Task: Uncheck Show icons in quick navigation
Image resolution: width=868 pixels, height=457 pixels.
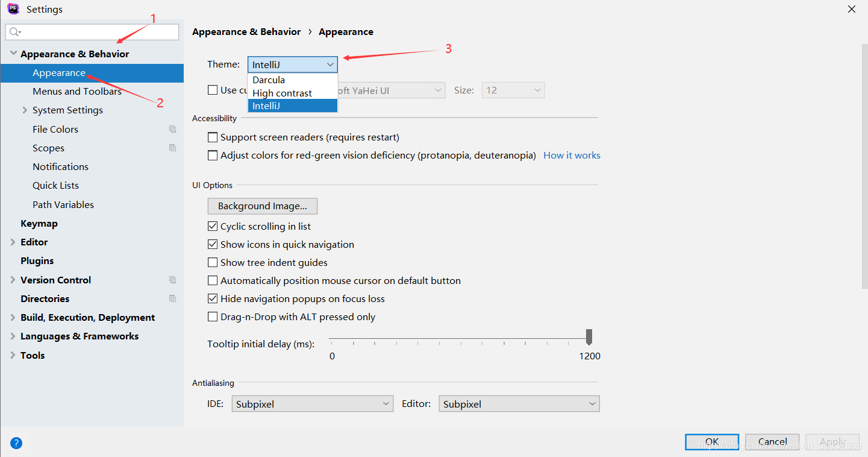Action: pos(213,245)
